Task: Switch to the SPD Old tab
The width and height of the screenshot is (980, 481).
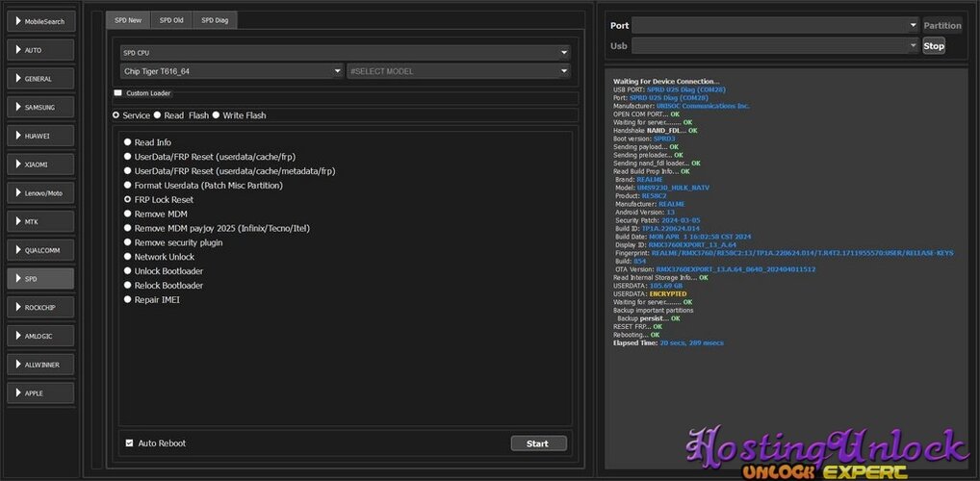Action: (x=171, y=20)
